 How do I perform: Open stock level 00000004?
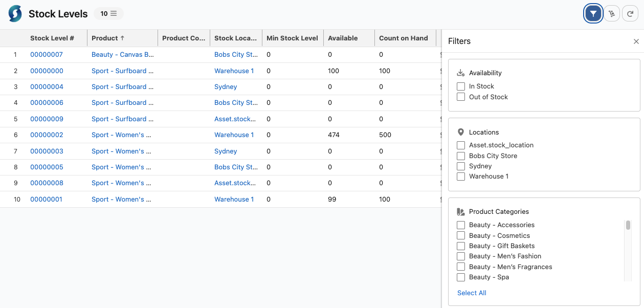(47, 87)
